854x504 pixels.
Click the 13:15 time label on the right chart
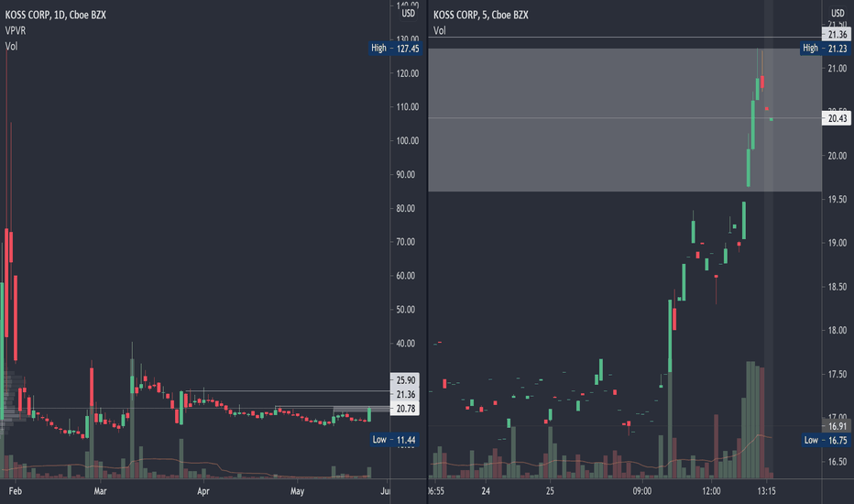[x=766, y=491]
